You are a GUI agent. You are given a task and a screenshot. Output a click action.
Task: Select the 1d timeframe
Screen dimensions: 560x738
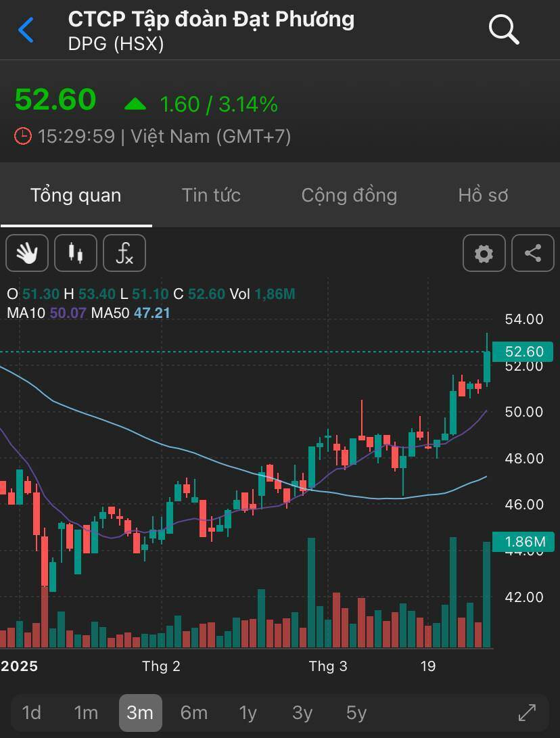(x=32, y=712)
